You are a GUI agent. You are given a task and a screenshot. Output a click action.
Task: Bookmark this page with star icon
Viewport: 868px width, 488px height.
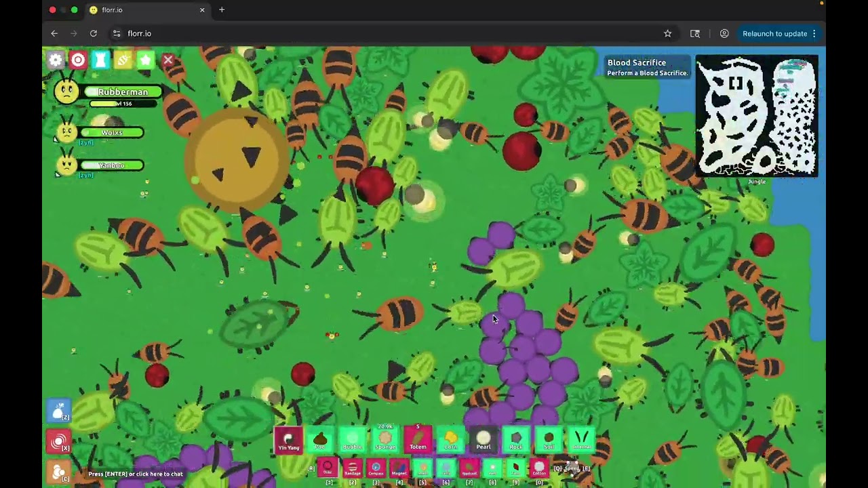click(667, 33)
